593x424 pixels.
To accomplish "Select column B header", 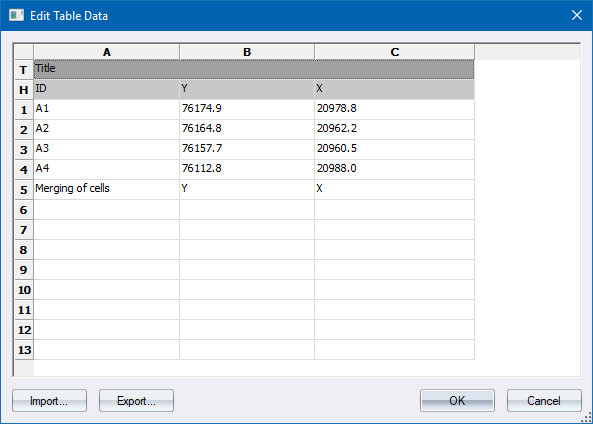I will tap(247, 52).
